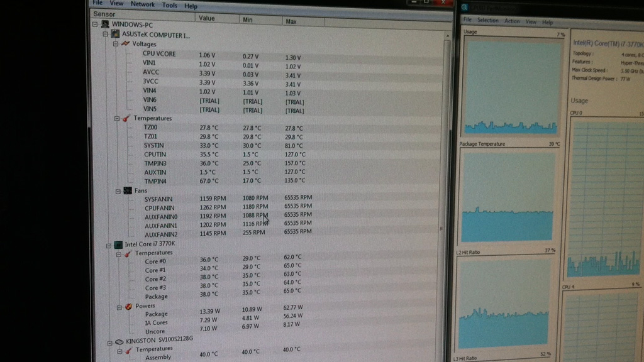
Task: Click the L2 Hit Ratio graph
Action: (x=505, y=303)
